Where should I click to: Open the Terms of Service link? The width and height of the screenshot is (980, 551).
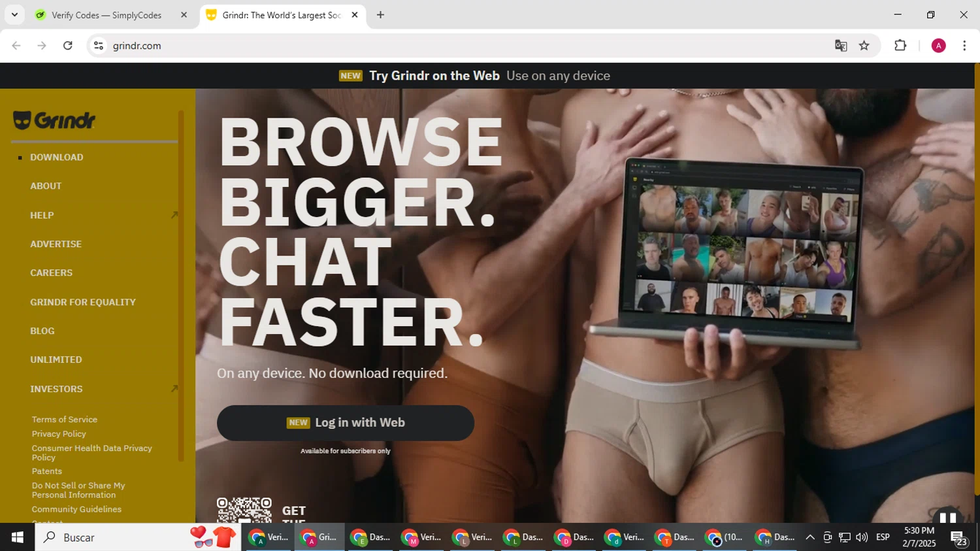coord(65,420)
